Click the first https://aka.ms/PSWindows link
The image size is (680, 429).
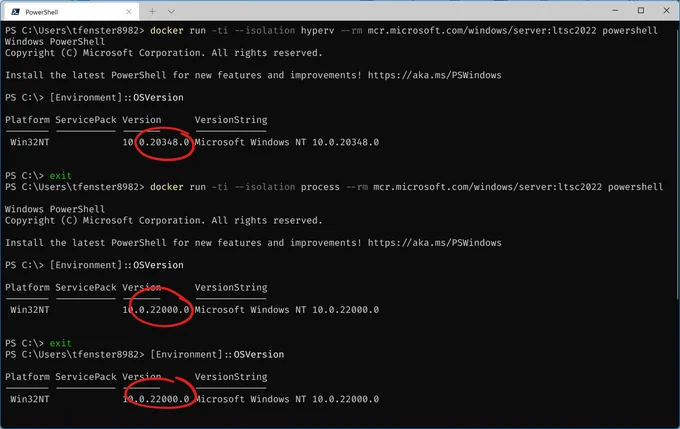point(435,75)
